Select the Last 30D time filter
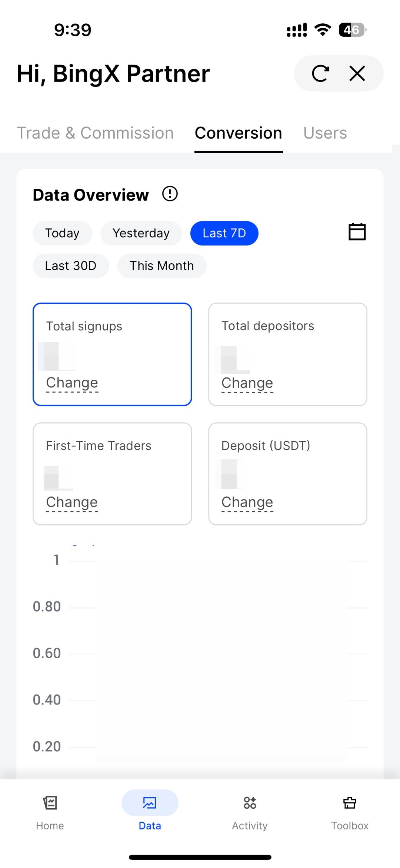 pos(71,266)
